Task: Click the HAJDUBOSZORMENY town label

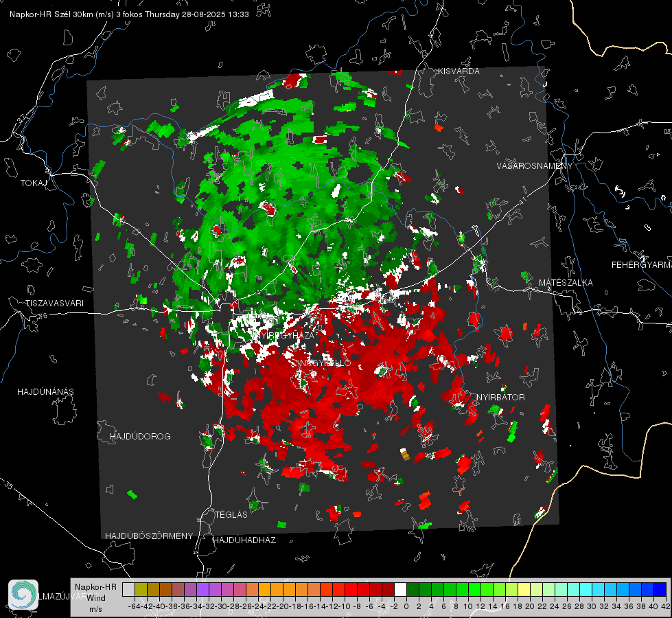Action: pyautogui.click(x=149, y=536)
